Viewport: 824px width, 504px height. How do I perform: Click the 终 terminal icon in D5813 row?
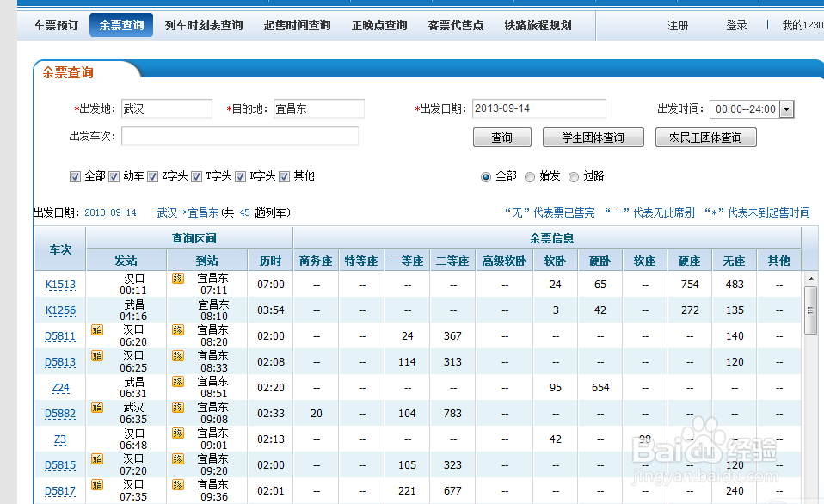click(x=178, y=356)
